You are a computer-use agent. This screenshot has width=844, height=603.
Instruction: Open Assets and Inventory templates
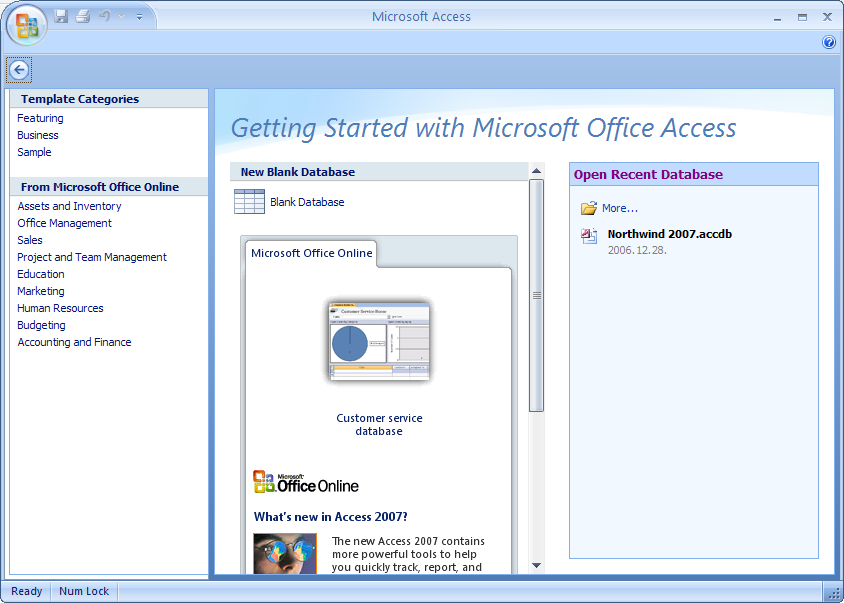[69, 206]
